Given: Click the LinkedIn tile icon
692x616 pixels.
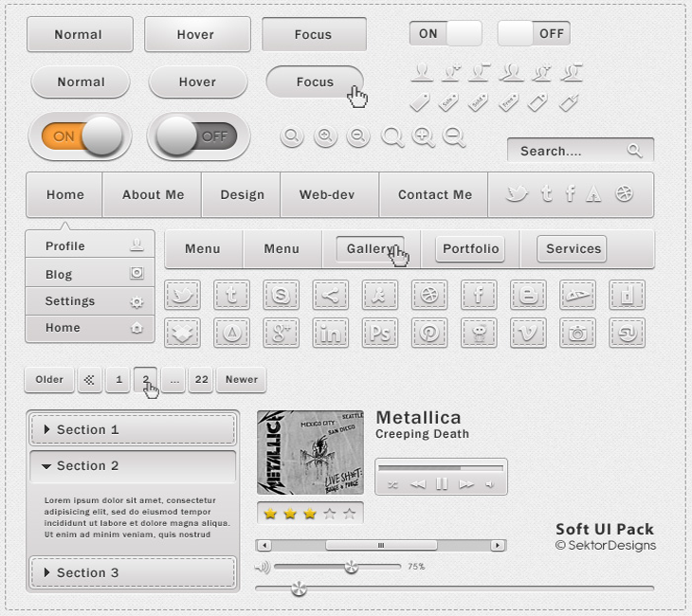Looking at the screenshot, I should point(330,333).
